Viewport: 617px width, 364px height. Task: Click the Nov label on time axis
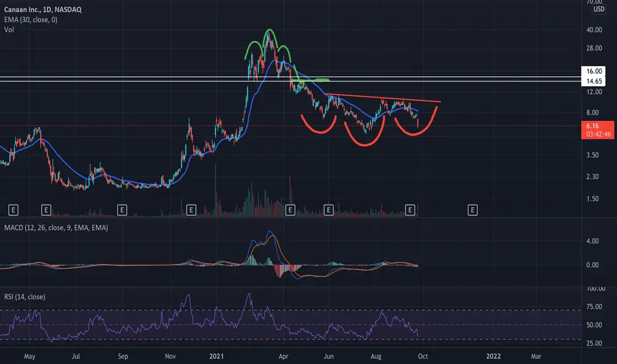pos(170,357)
